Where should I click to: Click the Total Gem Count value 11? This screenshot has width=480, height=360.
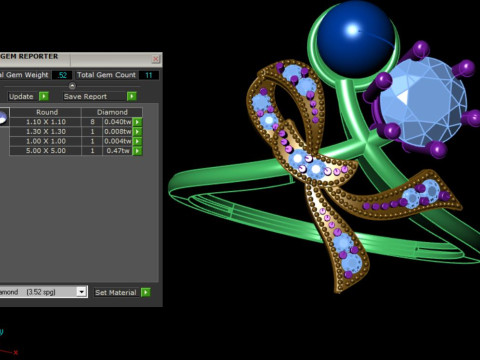[149, 75]
